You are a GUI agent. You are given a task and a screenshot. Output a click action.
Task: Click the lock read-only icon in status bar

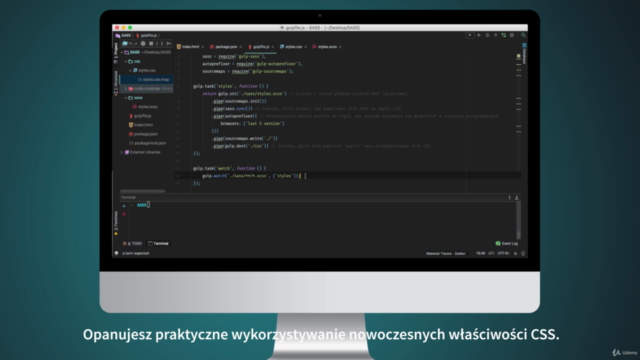tap(515, 253)
